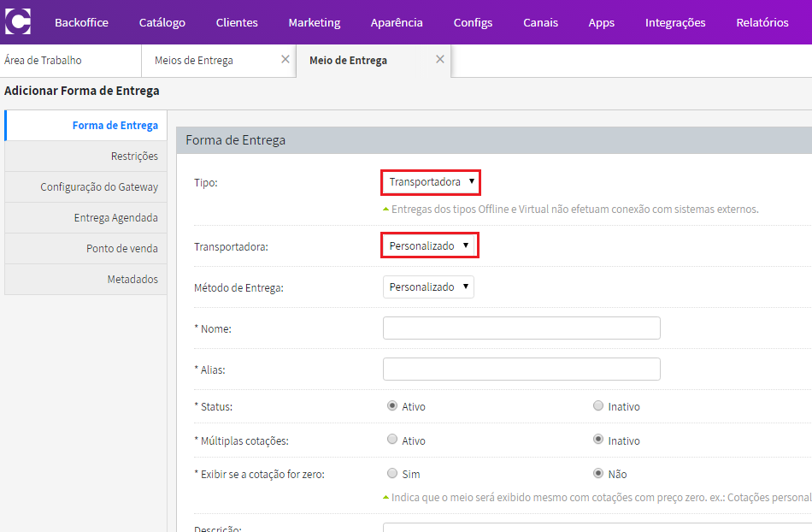812x532 pixels.
Task: Expand the Transportadora dropdown
Action: tap(429, 245)
